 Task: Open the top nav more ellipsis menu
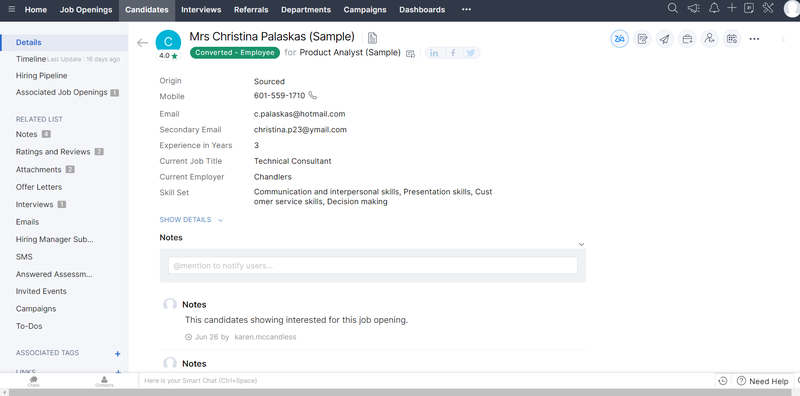coord(466,10)
